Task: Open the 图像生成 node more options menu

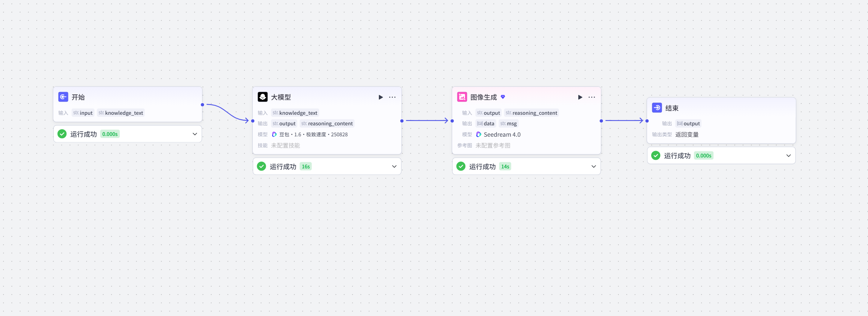Action: [592, 97]
